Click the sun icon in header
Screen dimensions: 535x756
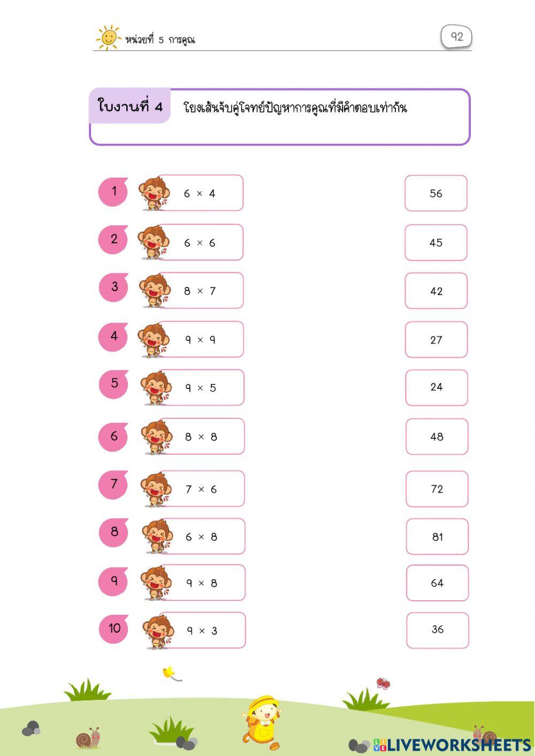108,37
